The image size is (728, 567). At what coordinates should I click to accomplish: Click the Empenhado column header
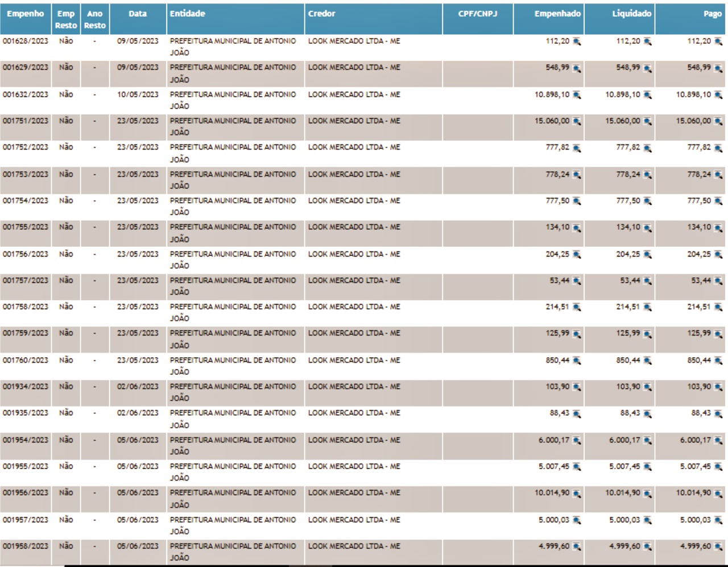point(557,14)
